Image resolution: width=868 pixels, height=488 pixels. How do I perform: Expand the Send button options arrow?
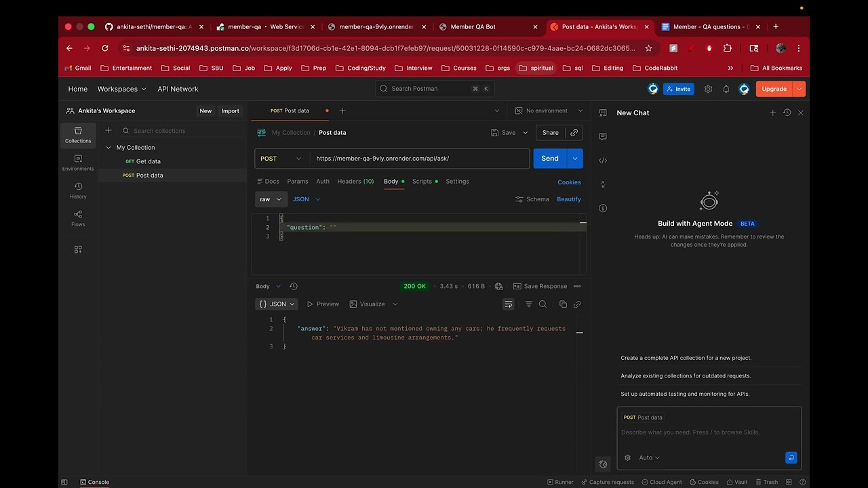click(575, 159)
